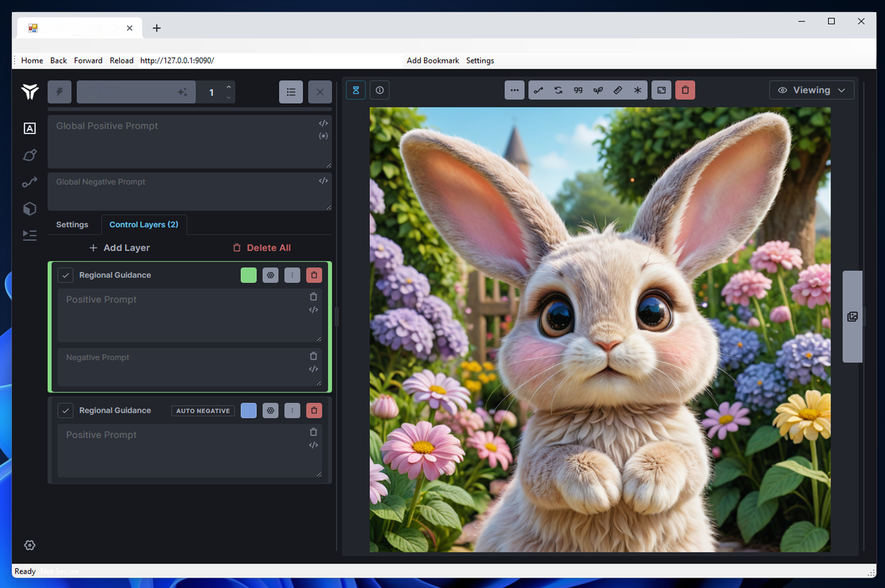The image size is (885, 588).
Task: Add embedding to first layer's positive prompt
Action: point(313,310)
